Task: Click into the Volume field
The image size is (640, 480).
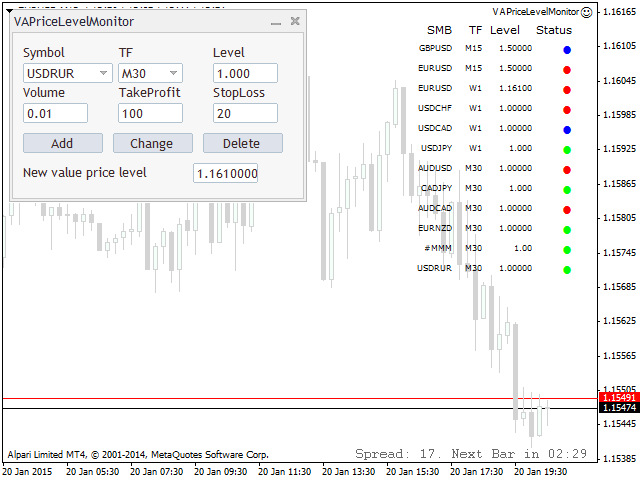Action: [55, 113]
